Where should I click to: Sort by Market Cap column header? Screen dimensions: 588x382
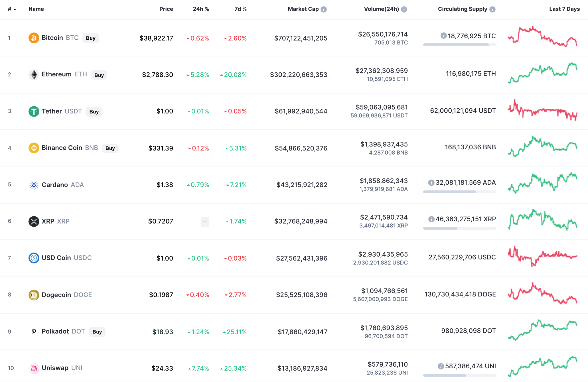coord(303,9)
